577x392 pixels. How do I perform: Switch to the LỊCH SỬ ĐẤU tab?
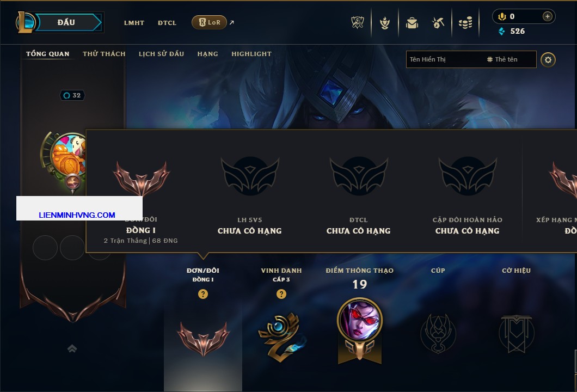(161, 54)
